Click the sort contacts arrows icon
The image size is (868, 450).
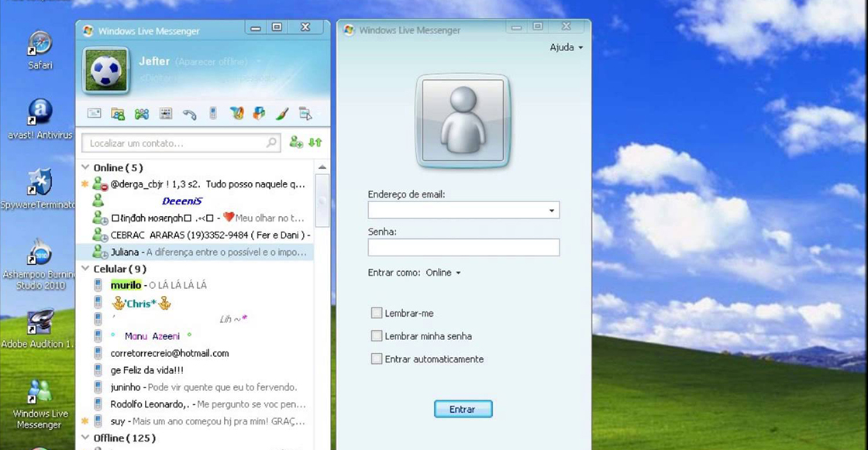(x=315, y=143)
